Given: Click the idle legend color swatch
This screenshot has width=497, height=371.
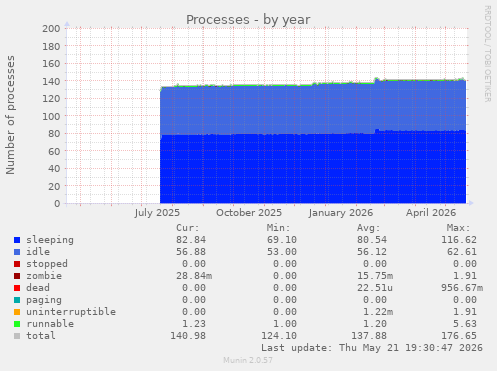Looking at the screenshot, I should [17, 252].
